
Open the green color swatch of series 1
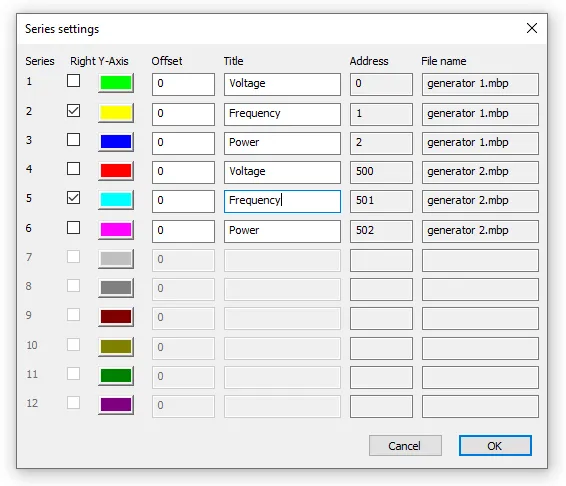(x=116, y=83)
